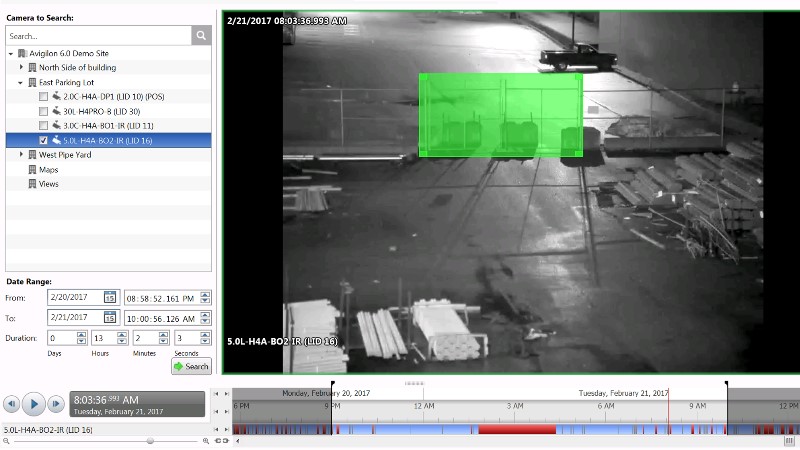
Task: Open the From date calendar picker
Action: pyautogui.click(x=110, y=297)
